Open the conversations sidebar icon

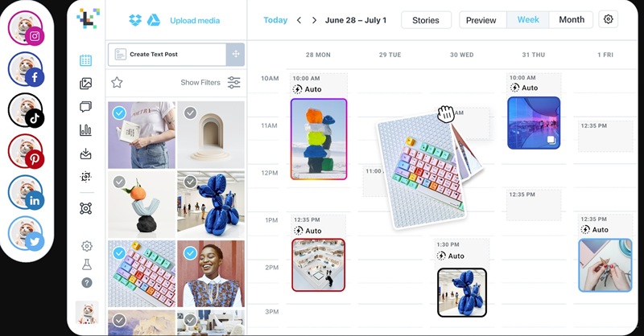[x=85, y=107]
